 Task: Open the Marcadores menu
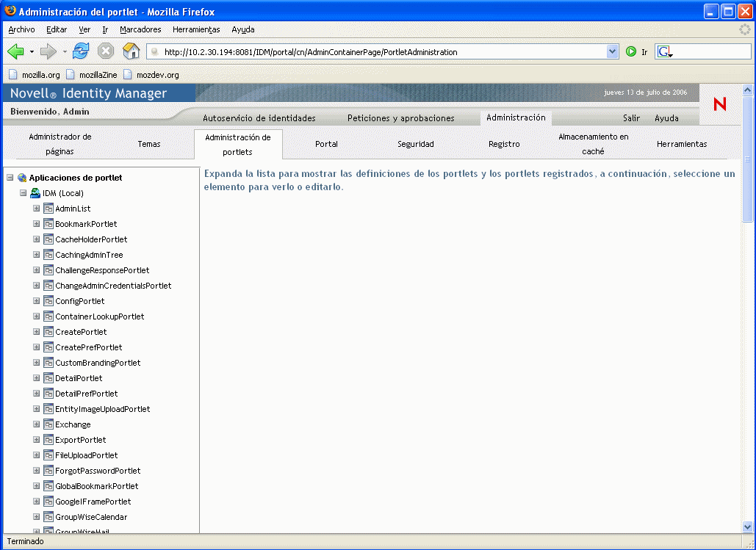[x=140, y=29]
